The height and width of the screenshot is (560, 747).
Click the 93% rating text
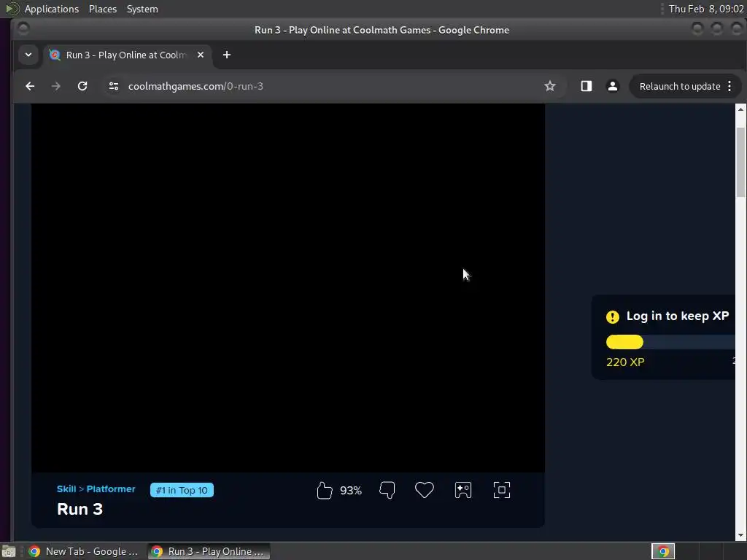(351, 491)
